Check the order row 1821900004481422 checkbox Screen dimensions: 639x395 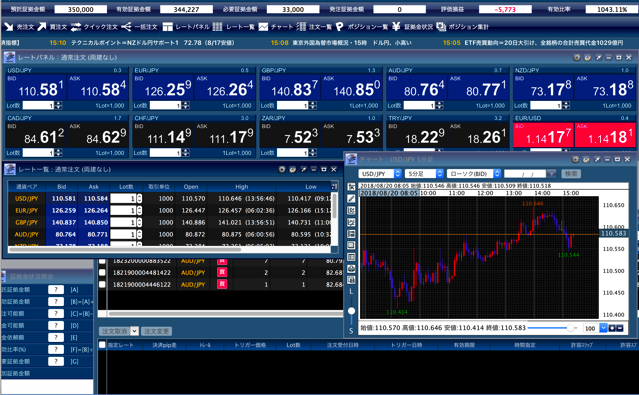click(x=102, y=272)
